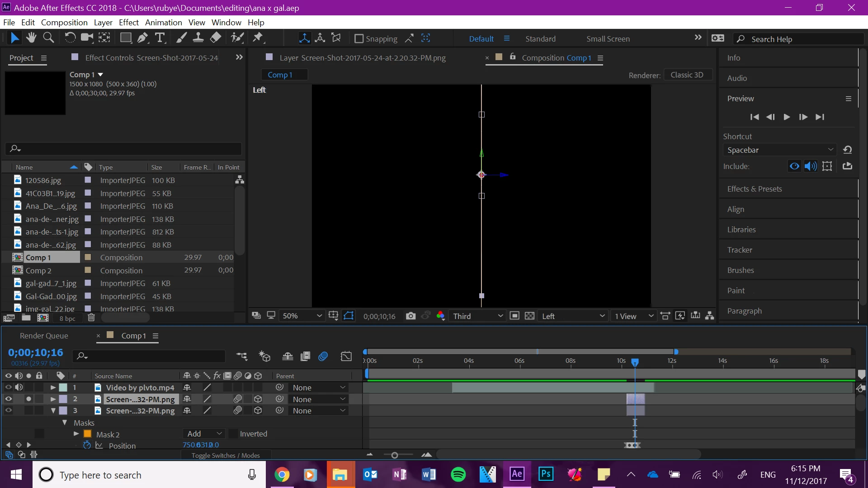Screen dimensions: 868x488
Task: Select the Zoom tool in toolbar
Action: [x=48, y=38]
